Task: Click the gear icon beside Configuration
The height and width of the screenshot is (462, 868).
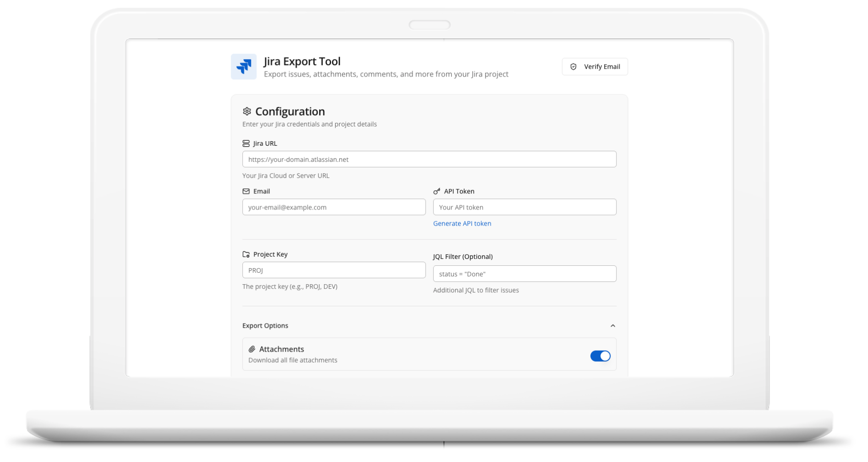Action: pyautogui.click(x=246, y=111)
